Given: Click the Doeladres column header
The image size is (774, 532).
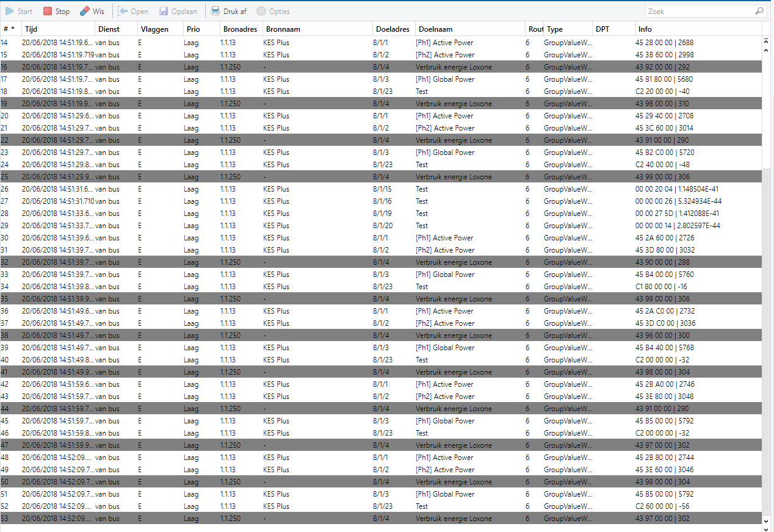Looking at the screenshot, I should (x=394, y=29).
